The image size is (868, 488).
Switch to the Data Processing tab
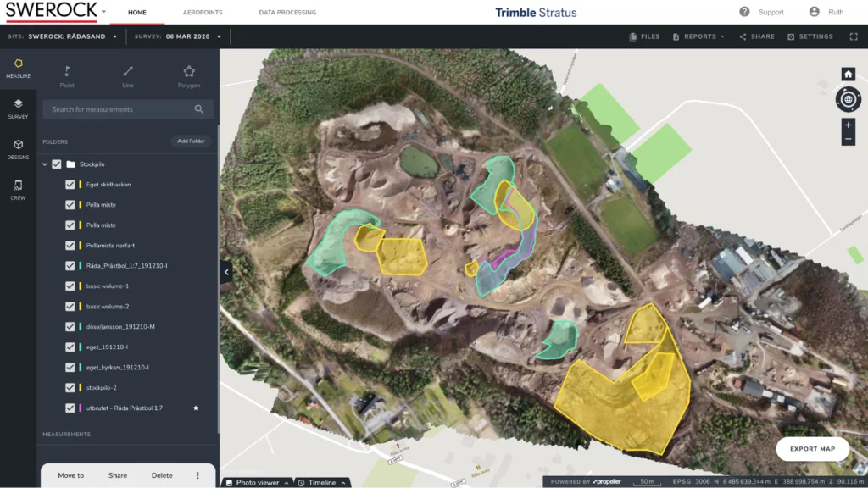click(287, 13)
